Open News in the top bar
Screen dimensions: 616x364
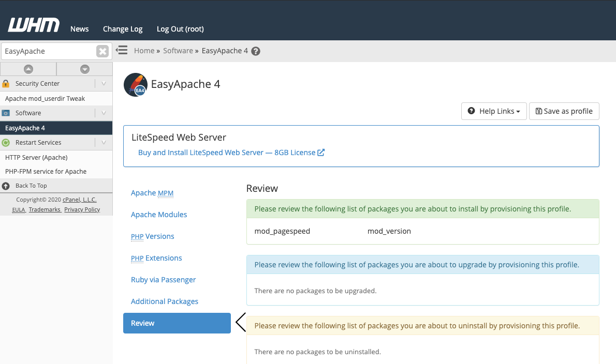[x=79, y=29]
